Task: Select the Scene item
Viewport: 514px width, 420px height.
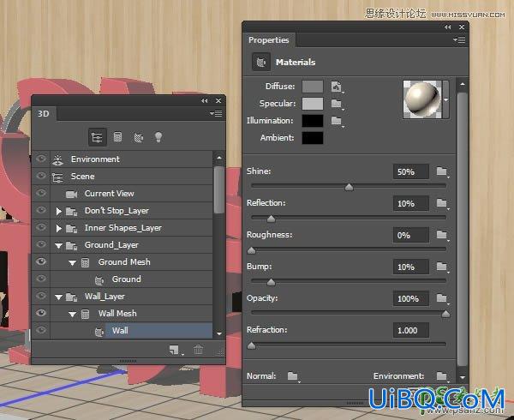Action: [131, 177]
